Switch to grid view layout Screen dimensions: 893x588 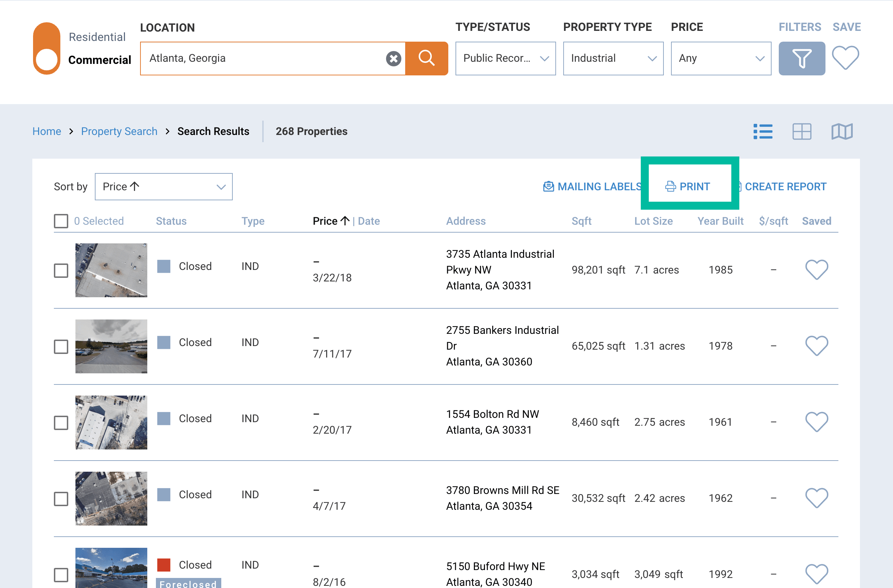(x=801, y=132)
